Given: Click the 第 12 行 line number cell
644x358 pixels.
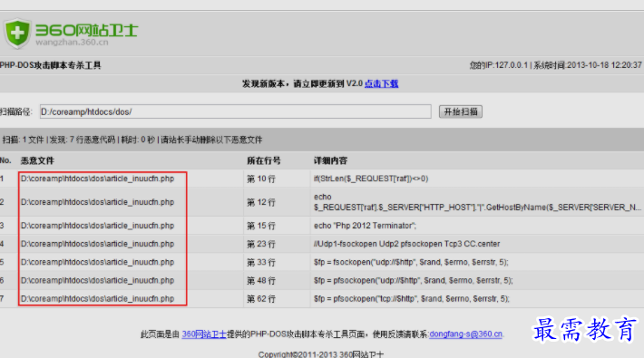Looking at the screenshot, I should point(261,202).
